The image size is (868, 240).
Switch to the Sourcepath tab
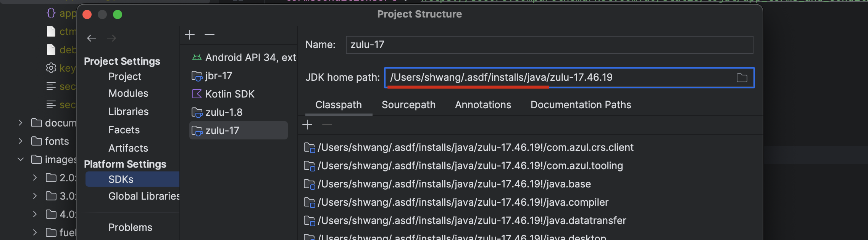408,105
